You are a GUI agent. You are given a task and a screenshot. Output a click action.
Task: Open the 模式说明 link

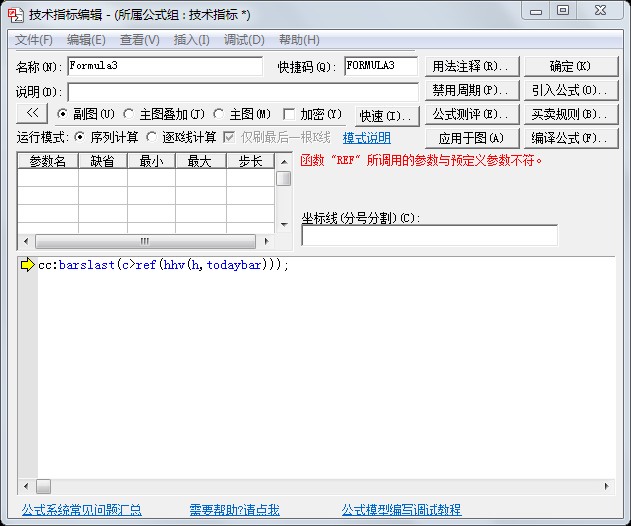(x=367, y=138)
